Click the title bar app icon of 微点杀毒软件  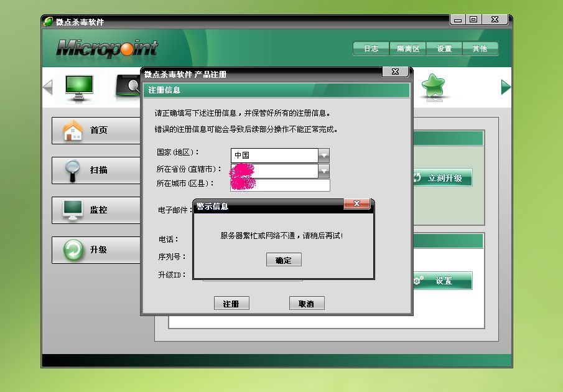[48, 22]
